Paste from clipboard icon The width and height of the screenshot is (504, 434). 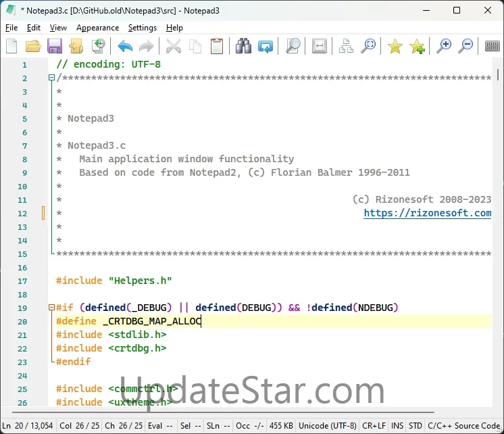(x=217, y=46)
